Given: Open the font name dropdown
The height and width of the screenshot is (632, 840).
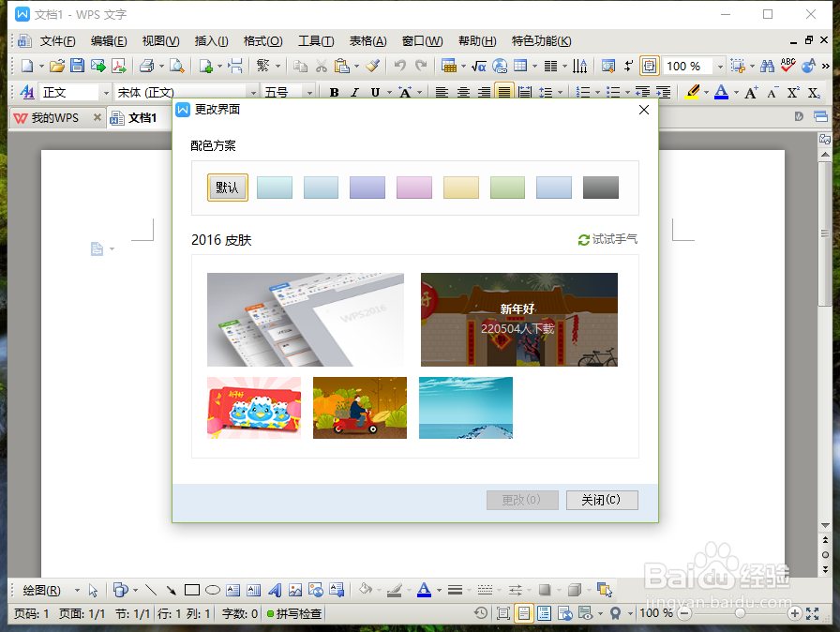Looking at the screenshot, I should click(252, 93).
